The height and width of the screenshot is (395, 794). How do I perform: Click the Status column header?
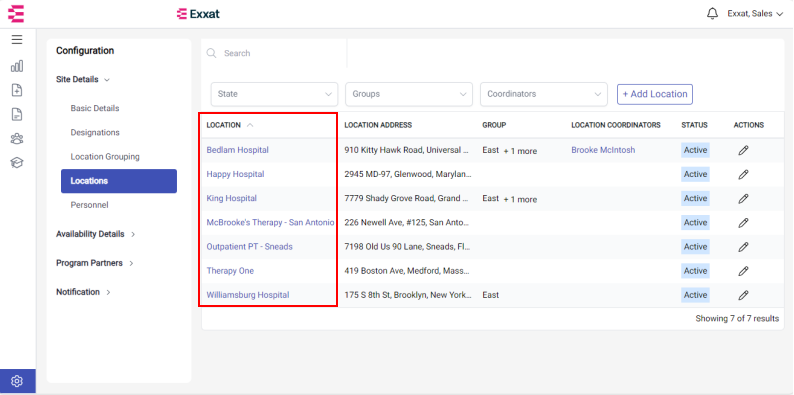pos(694,125)
